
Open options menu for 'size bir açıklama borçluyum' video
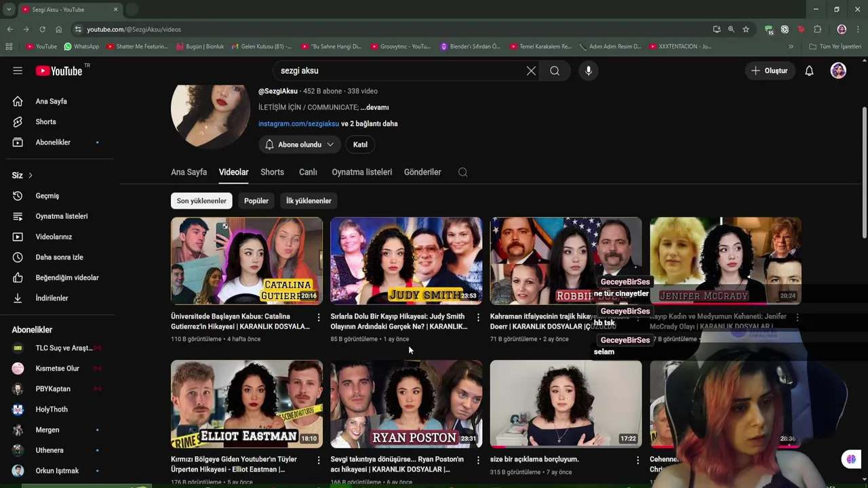click(637, 460)
